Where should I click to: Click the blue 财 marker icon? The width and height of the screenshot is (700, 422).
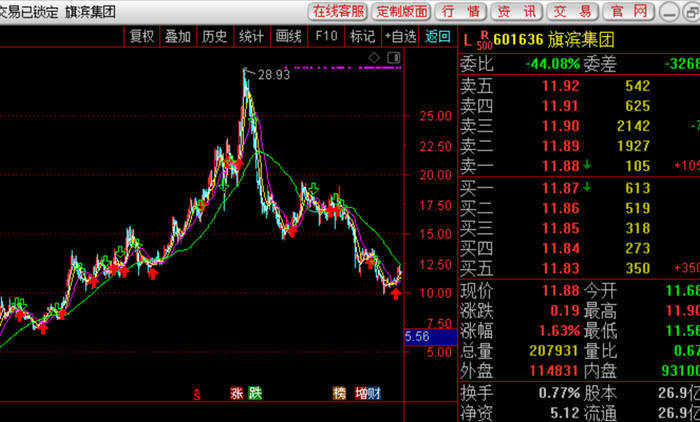click(373, 394)
